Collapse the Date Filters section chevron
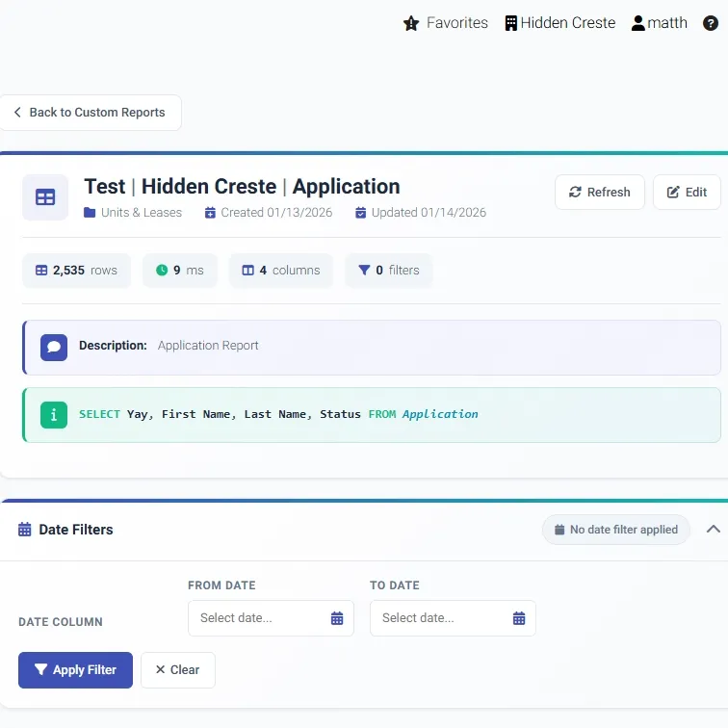The height and width of the screenshot is (728, 728). click(714, 529)
